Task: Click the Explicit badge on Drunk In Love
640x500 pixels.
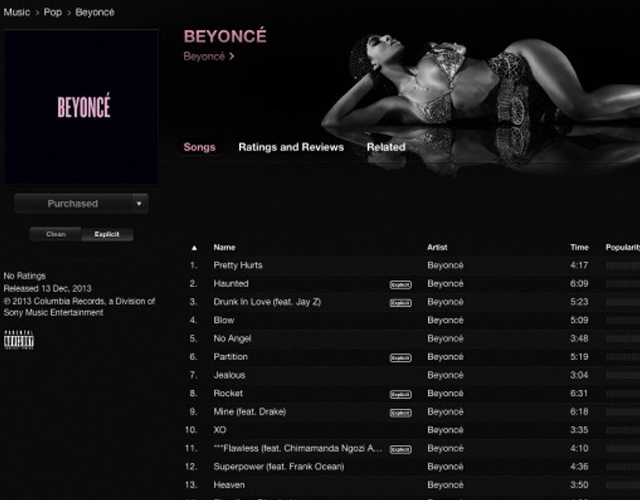Action: [x=400, y=302]
